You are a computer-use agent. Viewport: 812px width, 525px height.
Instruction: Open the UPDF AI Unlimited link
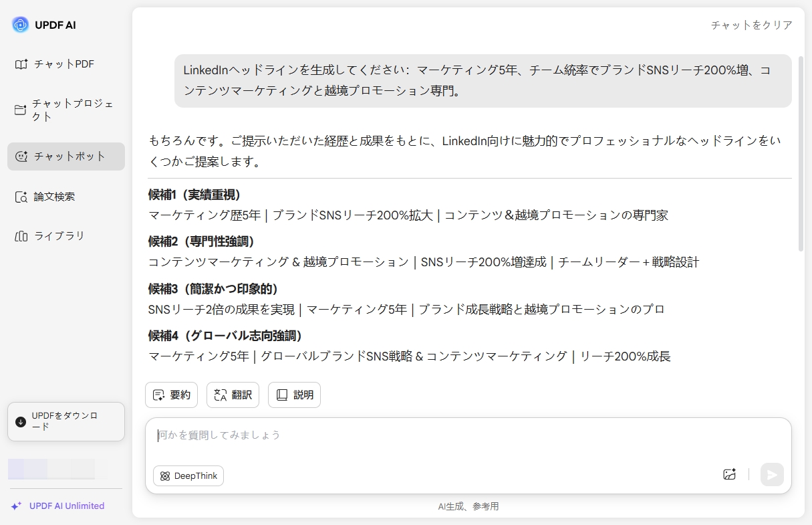click(58, 506)
